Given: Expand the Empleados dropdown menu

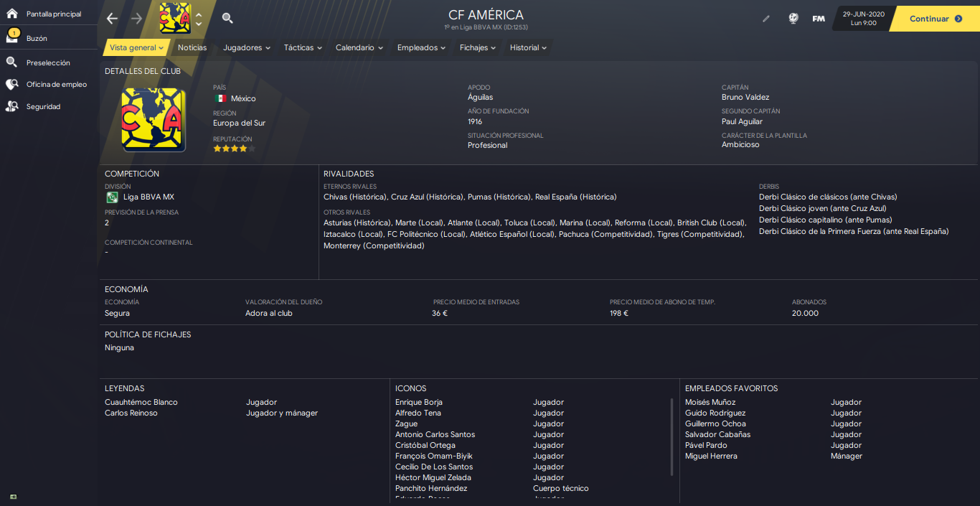Looking at the screenshot, I should coord(422,47).
